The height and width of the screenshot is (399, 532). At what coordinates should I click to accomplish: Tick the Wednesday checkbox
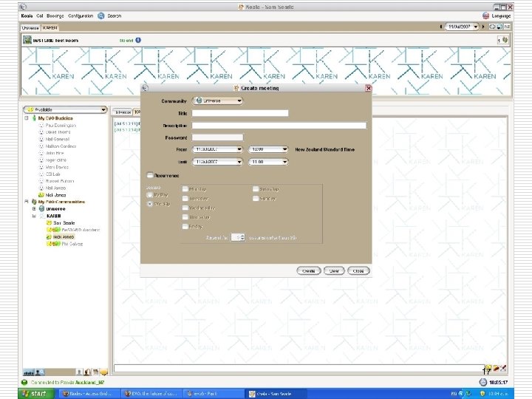coord(185,208)
